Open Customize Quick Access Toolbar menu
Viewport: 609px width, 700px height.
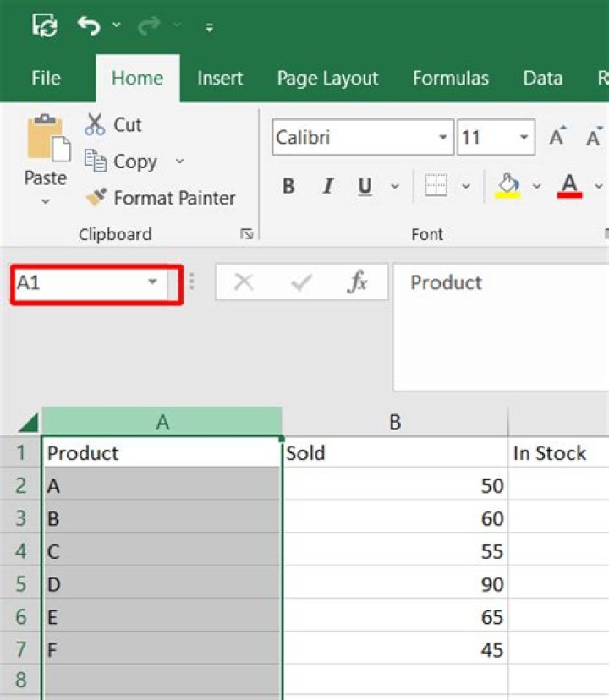click(209, 28)
